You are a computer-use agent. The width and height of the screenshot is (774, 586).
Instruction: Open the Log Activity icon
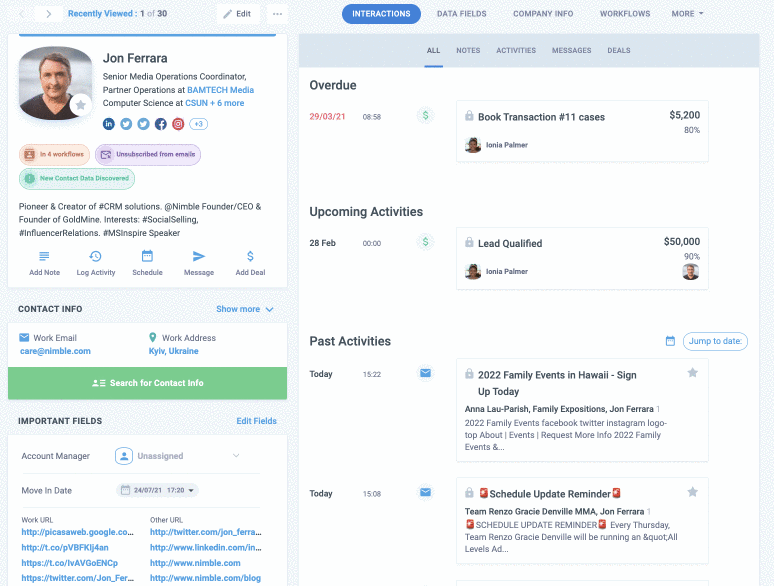(96, 257)
